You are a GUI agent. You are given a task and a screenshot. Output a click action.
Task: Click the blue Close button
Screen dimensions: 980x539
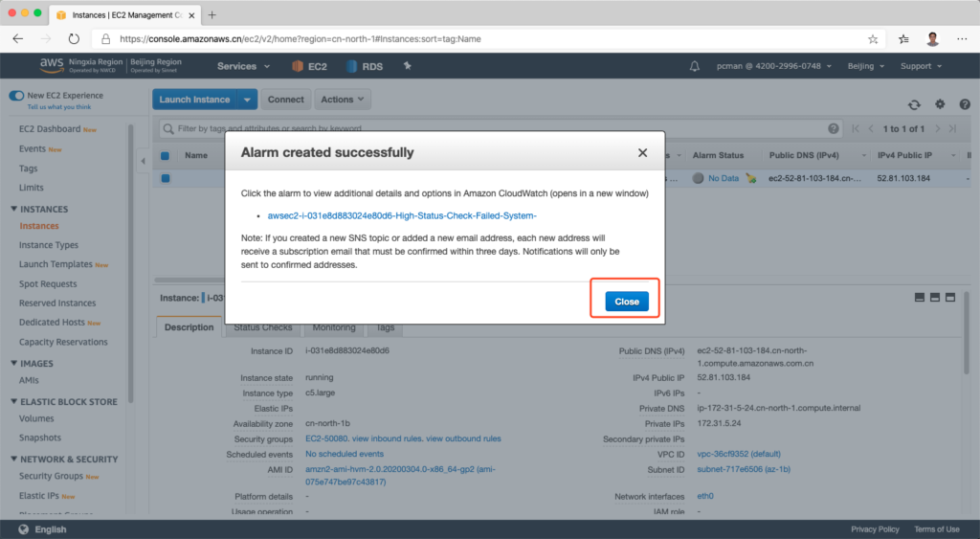click(x=627, y=302)
